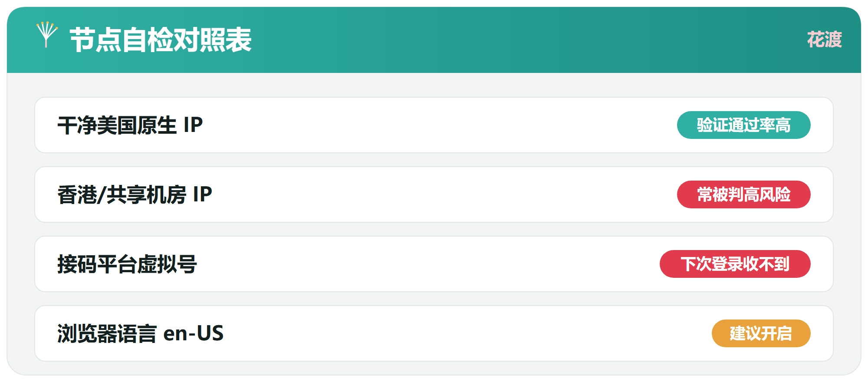
Task: Open the 接码平台虚拟号 row
Action: (434, 264)
